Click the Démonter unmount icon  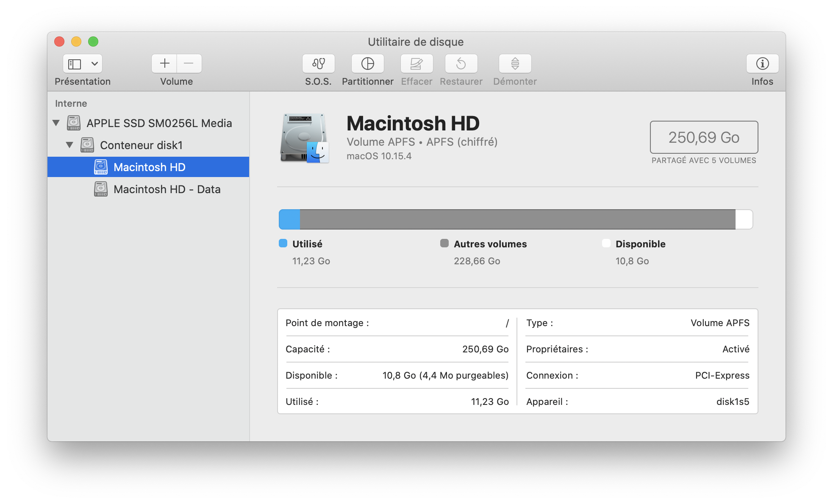(515, 64)
